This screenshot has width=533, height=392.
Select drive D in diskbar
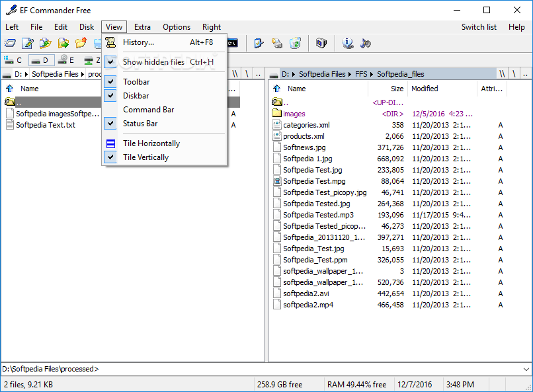40,60
